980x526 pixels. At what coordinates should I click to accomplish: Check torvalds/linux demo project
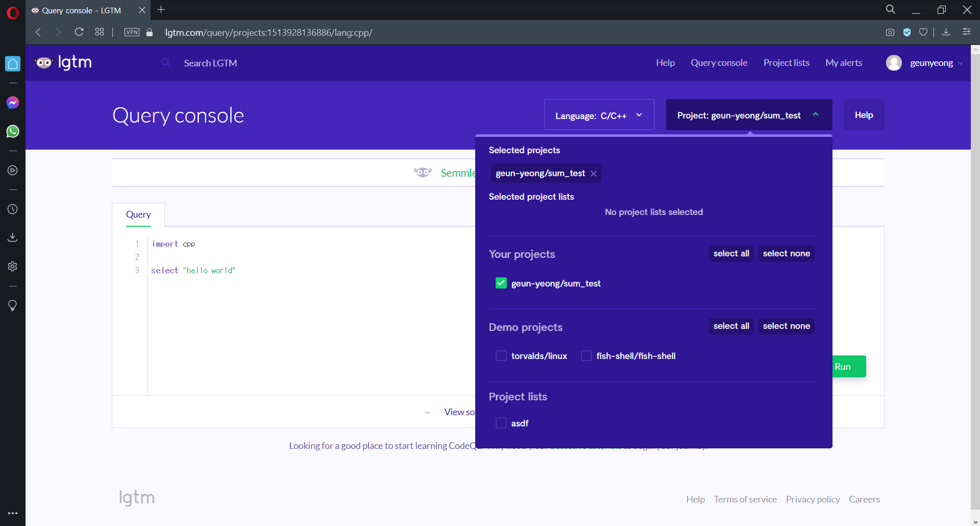[501, 356]
